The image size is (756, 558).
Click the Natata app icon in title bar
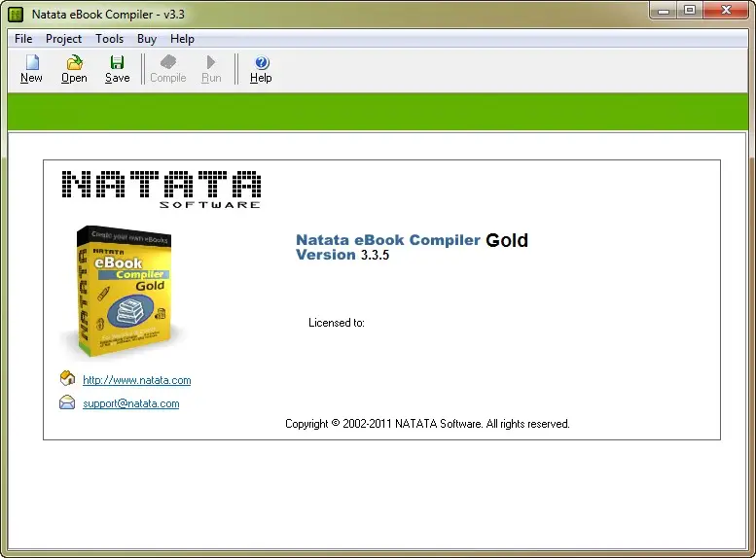pos(16,15)
